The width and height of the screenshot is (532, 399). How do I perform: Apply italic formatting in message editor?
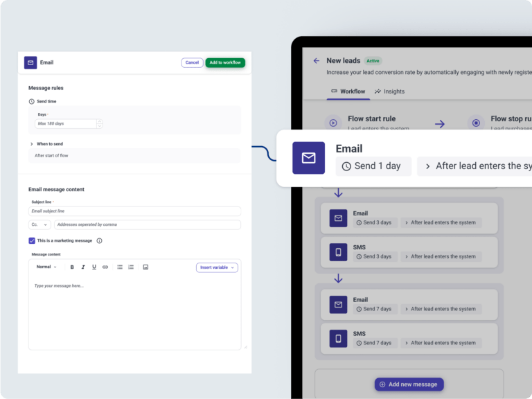pos(83,267)
